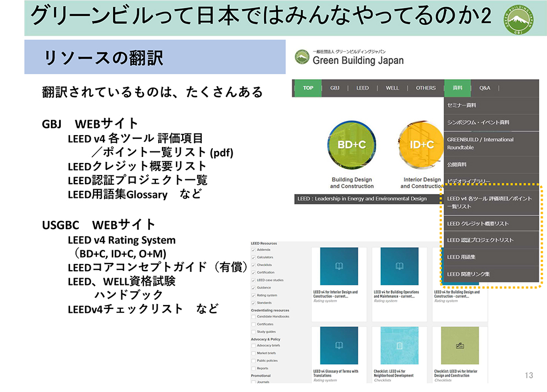Viewport: 547px width, 392px height.
Task: Select the WELL navigation tab
Action: pyautogui.click(x=392, y=88)
